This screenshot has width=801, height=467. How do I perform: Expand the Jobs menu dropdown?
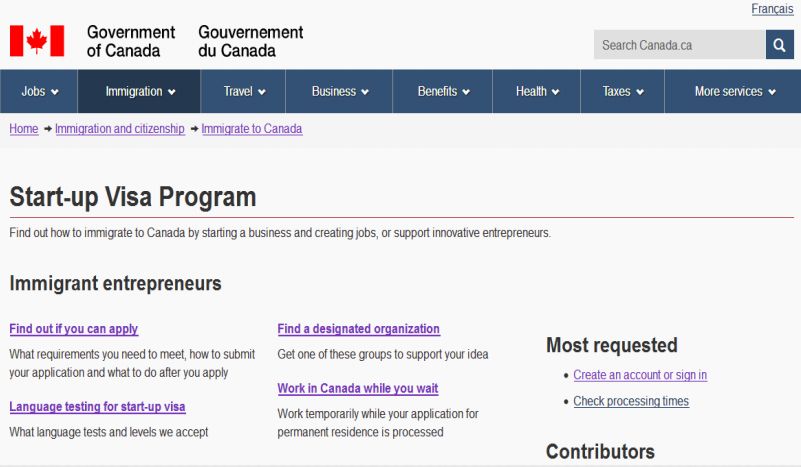pos(39,91)
